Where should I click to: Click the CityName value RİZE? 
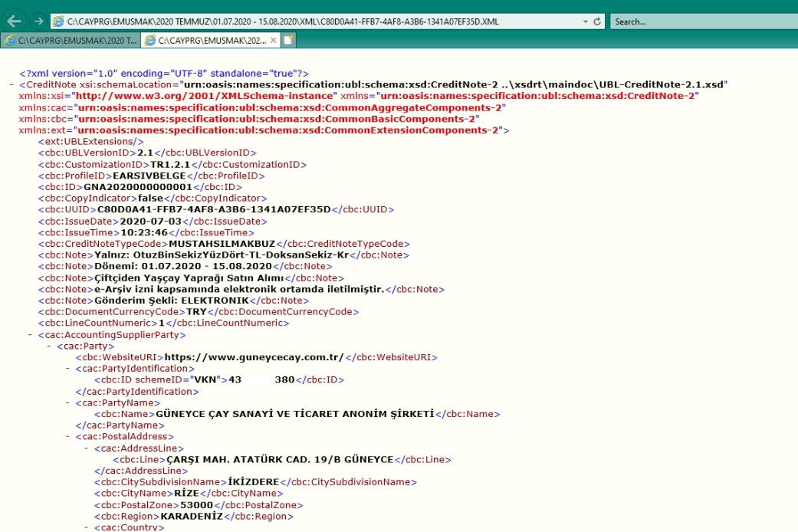[186, 493]
